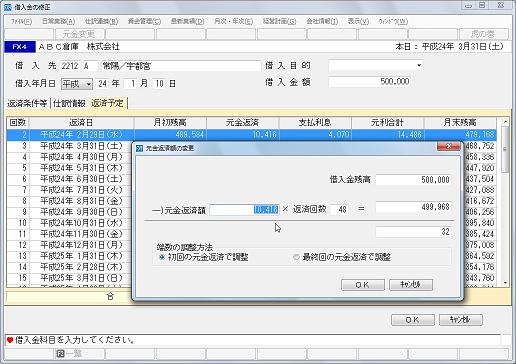Click highlighted 元金返済 cell 10,416
The image size is (516, 364).
(243, 135)
